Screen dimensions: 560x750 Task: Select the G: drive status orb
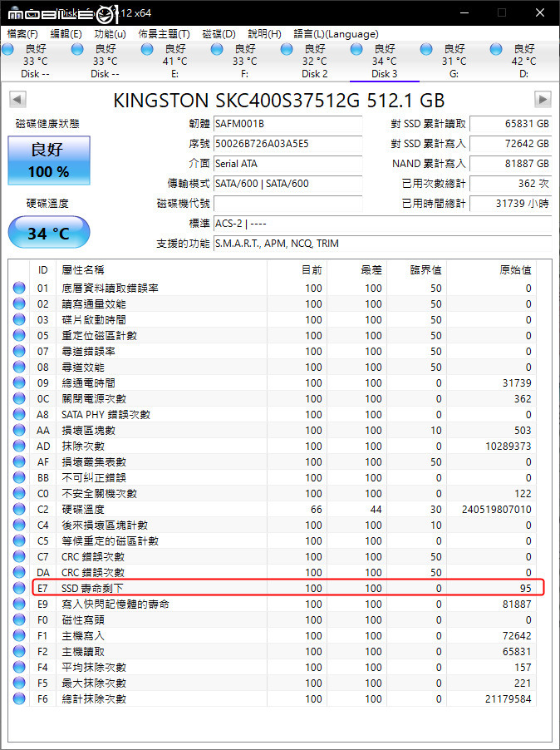point(426,49)
